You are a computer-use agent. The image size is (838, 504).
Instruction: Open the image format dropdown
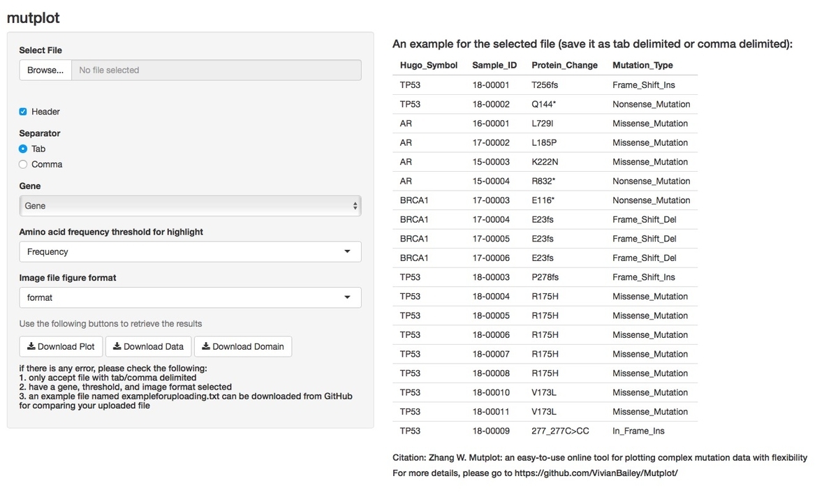(190, 297)
